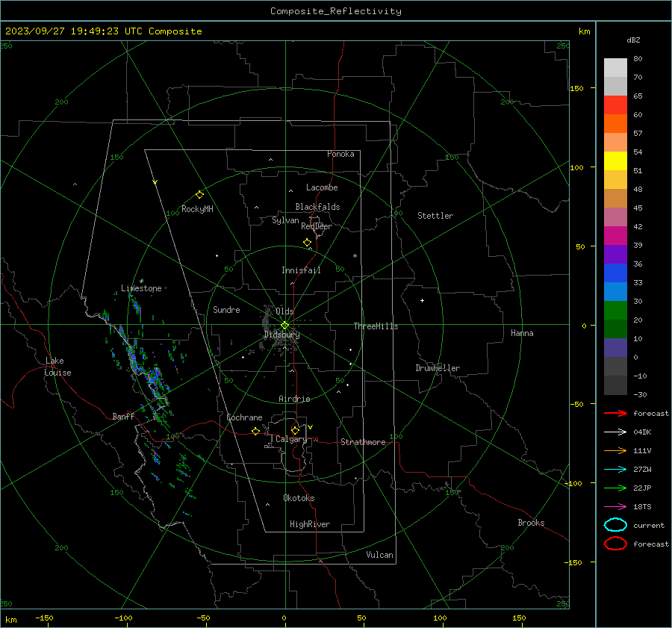
Task: Select the red 60-65 dBZ swatch
Action: point(615,105)
